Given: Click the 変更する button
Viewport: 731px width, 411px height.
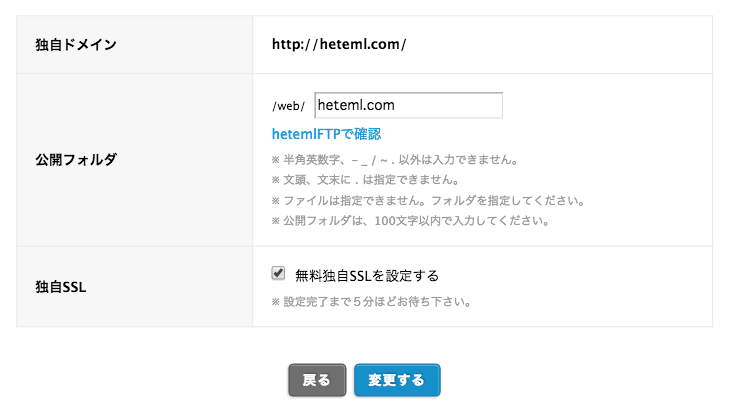Looking at the screenshot, I should click(397, 380).
